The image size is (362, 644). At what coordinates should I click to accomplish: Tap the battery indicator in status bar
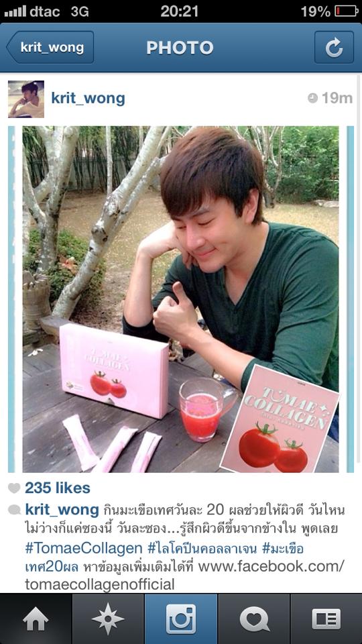pos(346,11)
